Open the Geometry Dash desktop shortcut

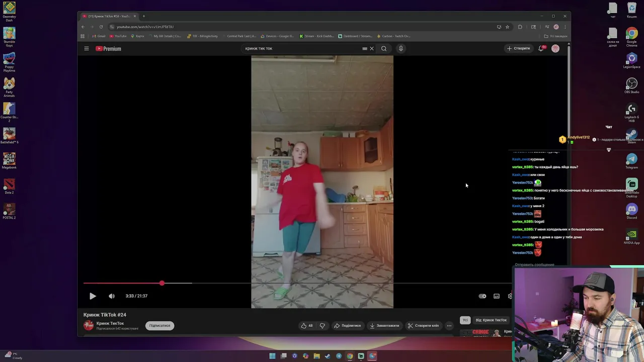point(9,12)
